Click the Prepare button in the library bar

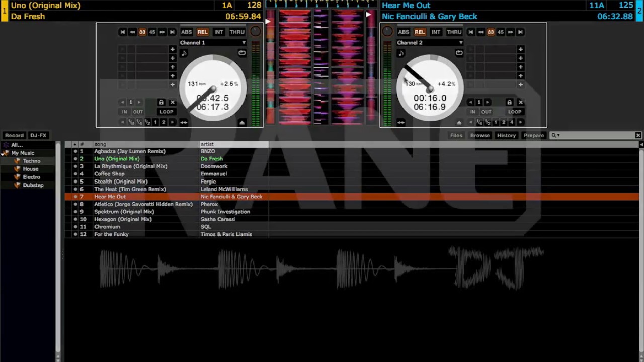click(534, 135)
